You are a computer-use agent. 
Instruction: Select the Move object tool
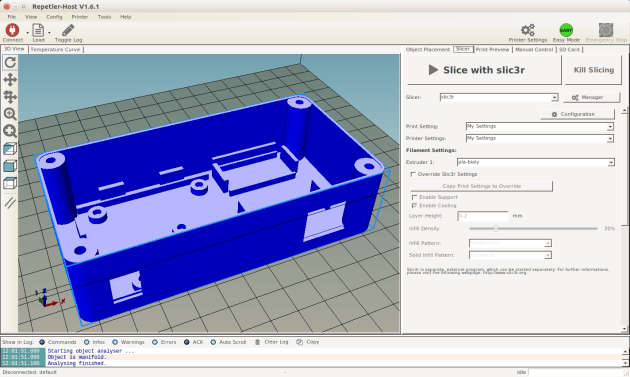click(x=10, y=97)
